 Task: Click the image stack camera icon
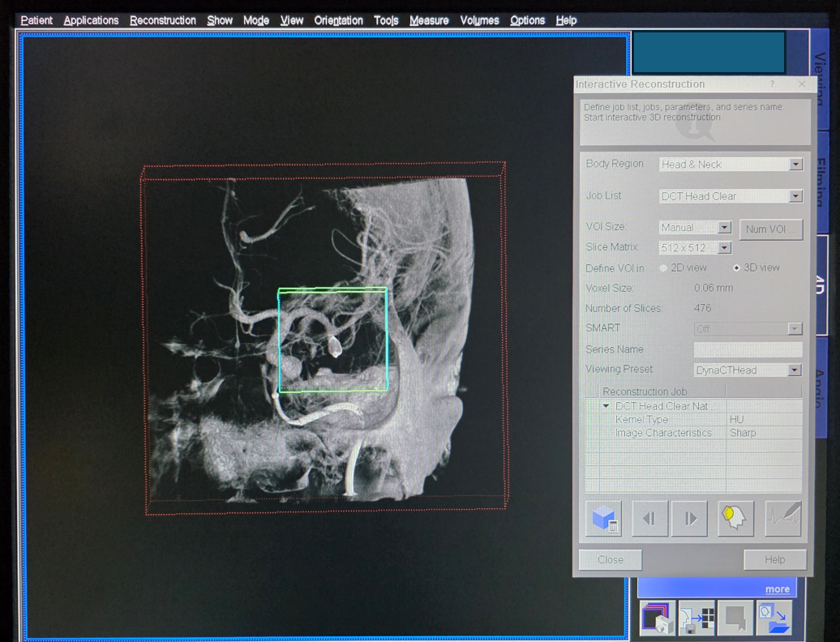657,619
